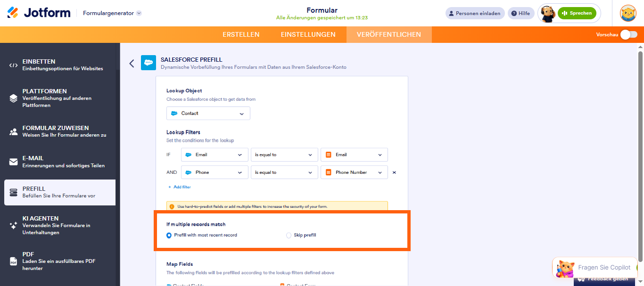The image size is (644, 286).
Task: Click Personen einladen button
Action: tap(475, 13)
